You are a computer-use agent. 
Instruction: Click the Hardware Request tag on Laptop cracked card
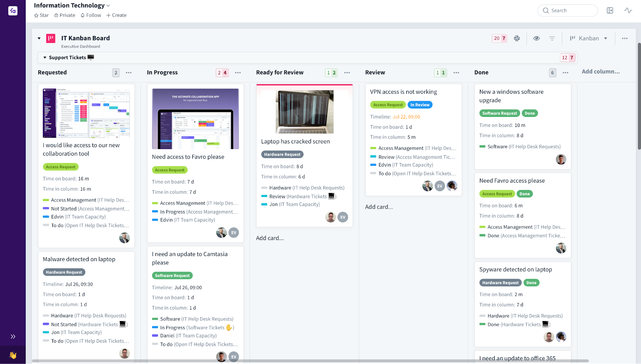[x=282, y=155]
